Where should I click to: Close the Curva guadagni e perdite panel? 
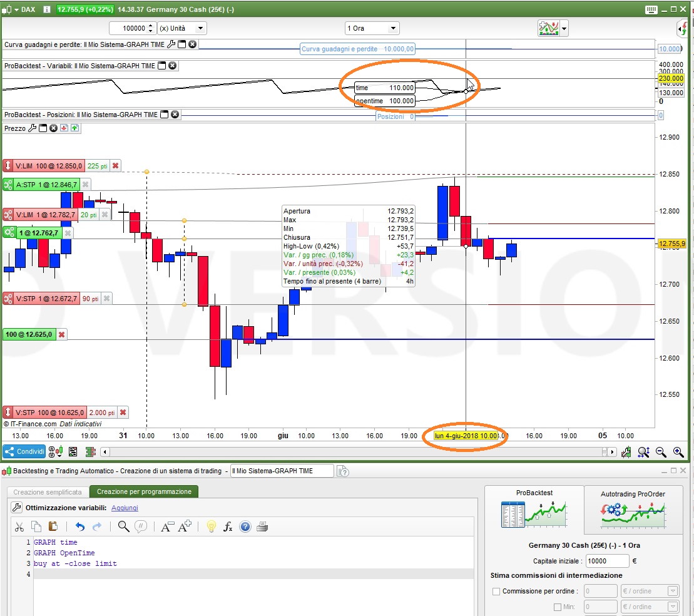coord(193,44)
